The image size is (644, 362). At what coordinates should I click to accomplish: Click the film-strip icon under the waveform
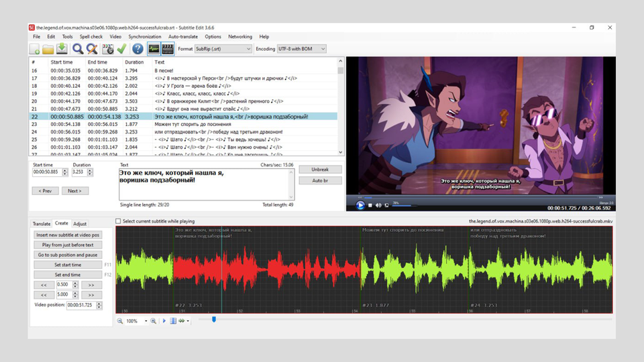[173, 321]
